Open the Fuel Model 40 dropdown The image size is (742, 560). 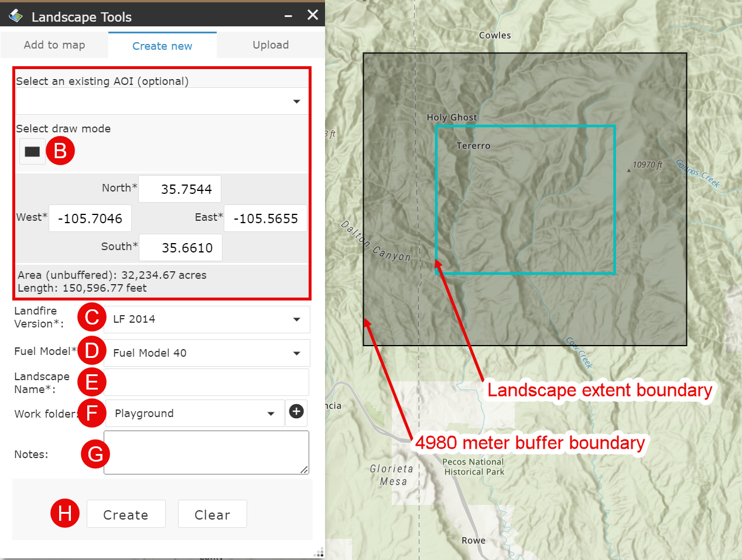(206, 353)
